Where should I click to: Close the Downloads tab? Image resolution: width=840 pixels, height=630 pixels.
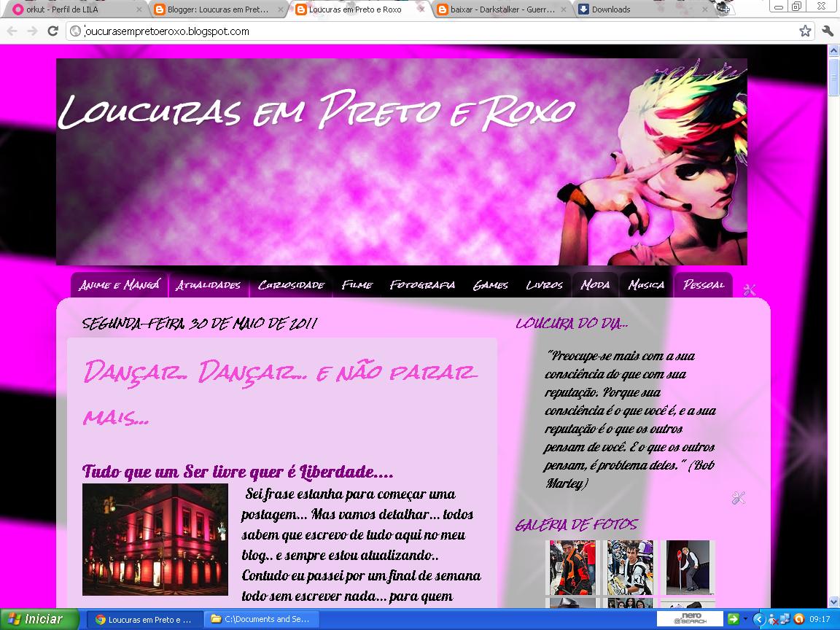click(x=704, y=9)
